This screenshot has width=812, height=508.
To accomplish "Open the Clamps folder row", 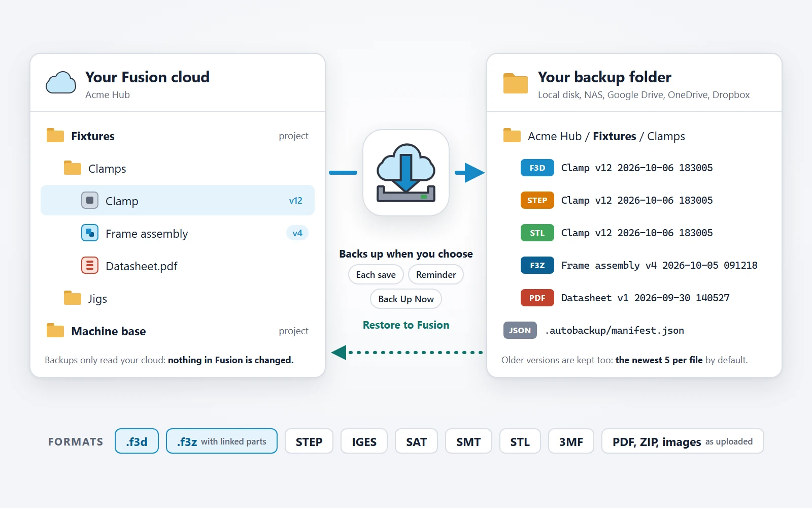I will pos(178,168).
